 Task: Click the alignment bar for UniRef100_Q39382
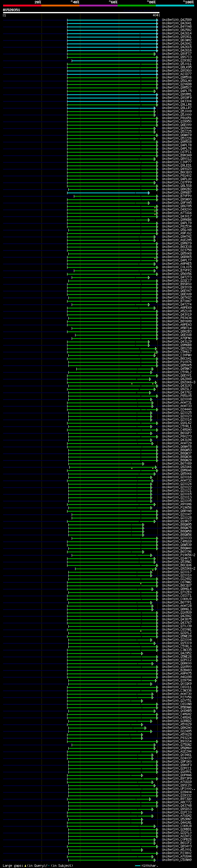coord(115,61)
